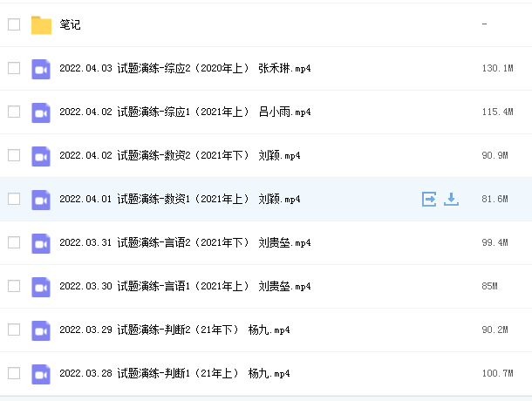This screenshot has height=401, width=532.
Task: Open file 2022.03.28 试题演练-判断1 杨九.mp4
Action: (174, 373)
